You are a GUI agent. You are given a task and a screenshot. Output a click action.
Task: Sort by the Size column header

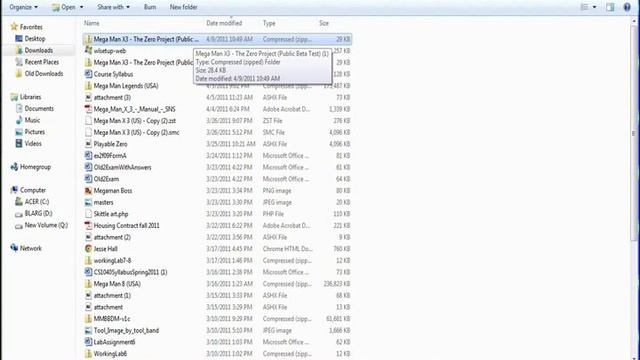(x=324, y=23)
